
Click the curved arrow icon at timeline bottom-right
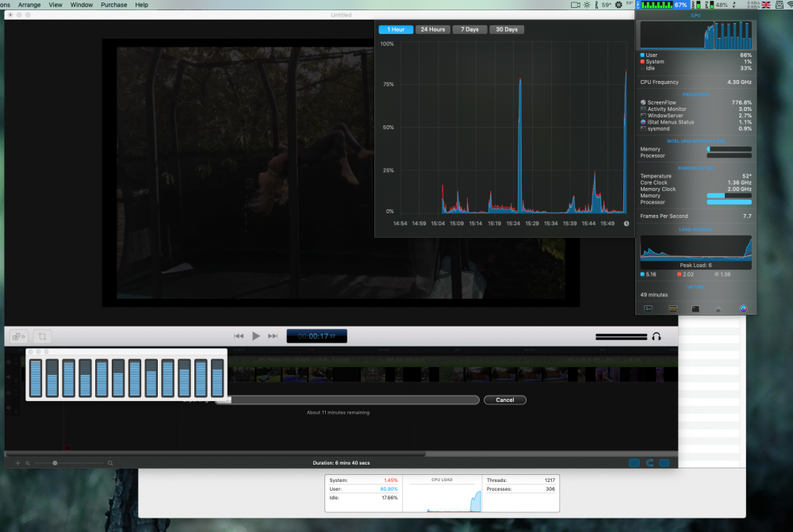coord(650,463)
